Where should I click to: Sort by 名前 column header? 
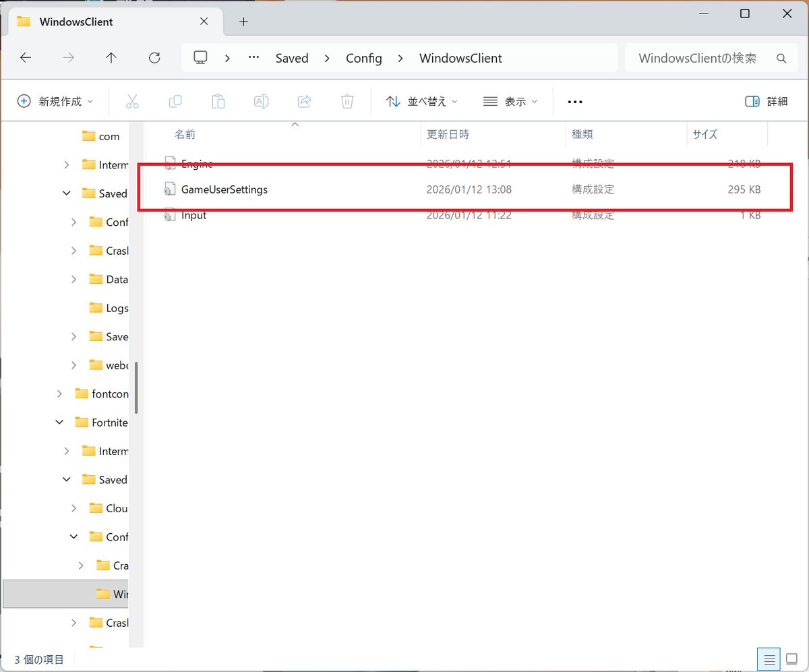(x=185, y=135)
